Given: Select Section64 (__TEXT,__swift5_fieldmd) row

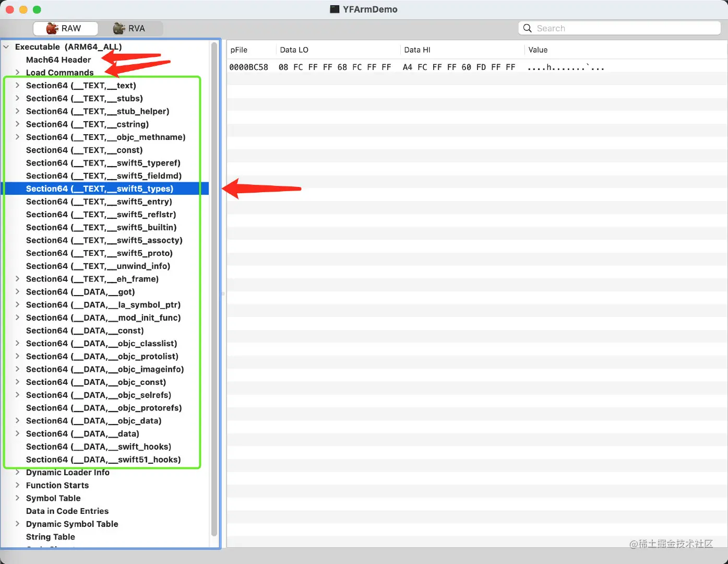Looking at the screenshot, I should pyautogui.click(x=105, y=175).
